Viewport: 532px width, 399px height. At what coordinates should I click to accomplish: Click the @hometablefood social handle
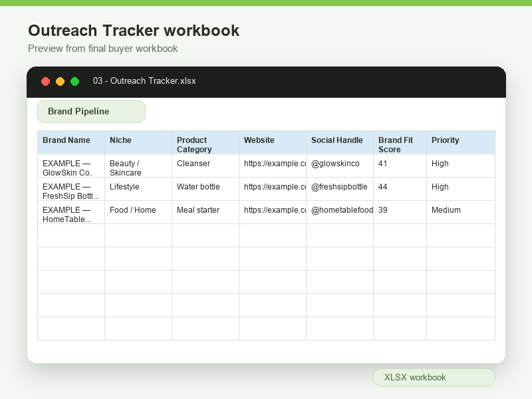click(x=342, y=210)
